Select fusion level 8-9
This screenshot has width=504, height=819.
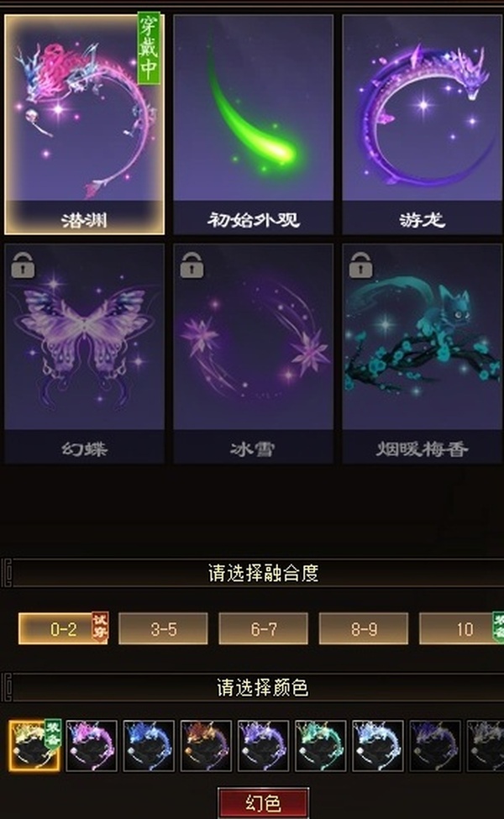364,629
